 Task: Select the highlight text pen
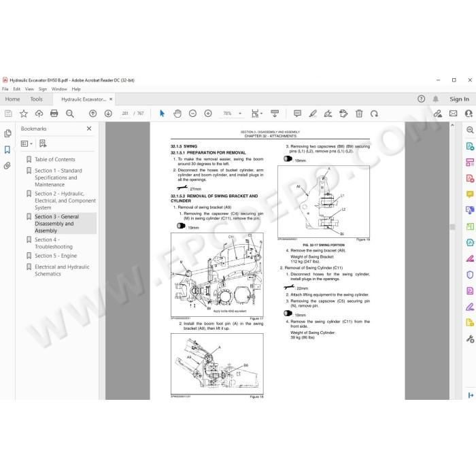click(313, 114)
